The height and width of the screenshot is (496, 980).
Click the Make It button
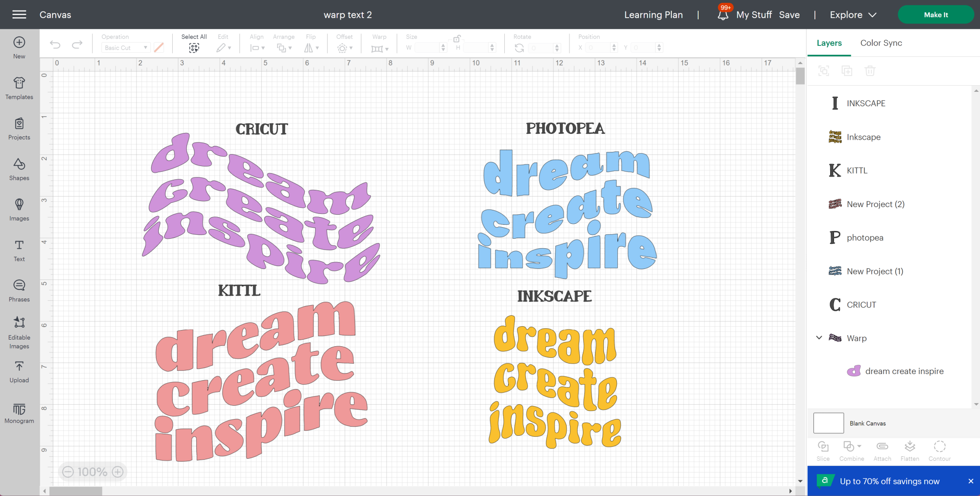click(935, 15)
